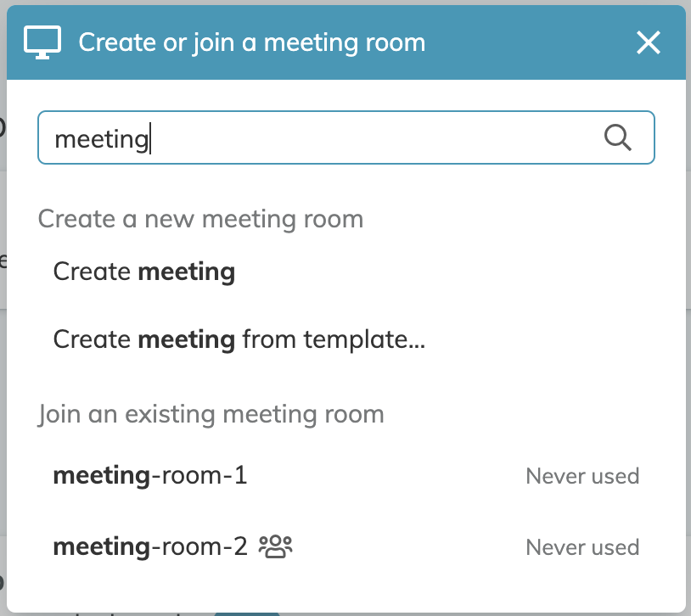Screen dimensions: 691x616
Task: Choose Create meeting from template
Action: 346,339
